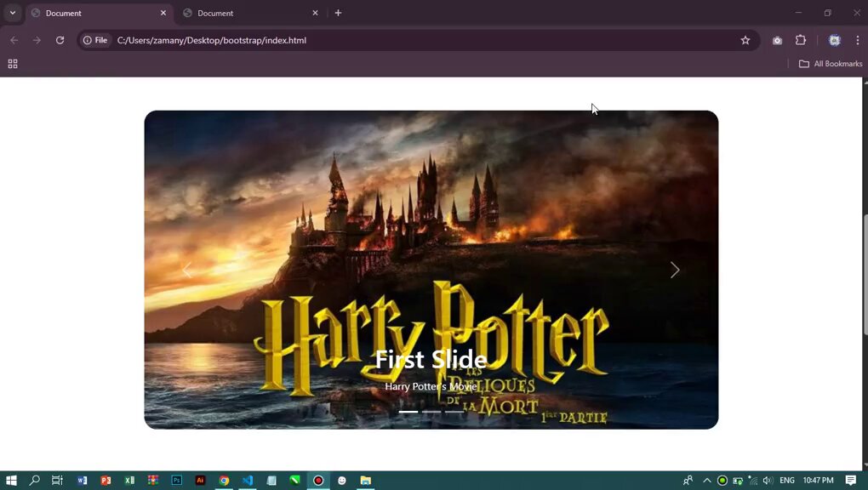Switch to the second Document tab
Image resolution: width=868 pixels, height=490 pixels.
pos(250,13)
